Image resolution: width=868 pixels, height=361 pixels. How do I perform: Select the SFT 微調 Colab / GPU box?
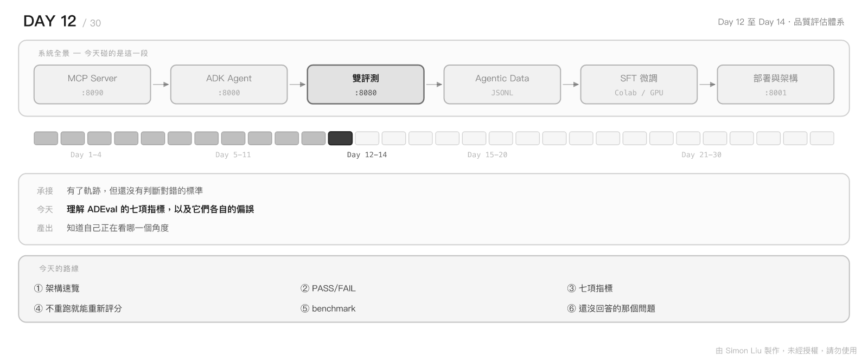pos(639,85)
